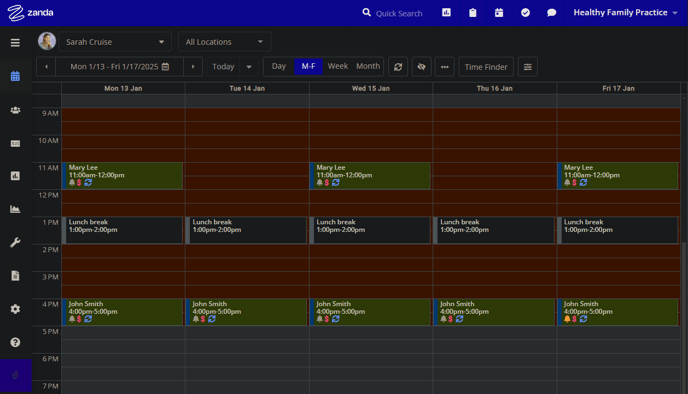Click the Today button
Viewport: 688px width, 394px height.
pyautogui.click(x=223, y=67)
